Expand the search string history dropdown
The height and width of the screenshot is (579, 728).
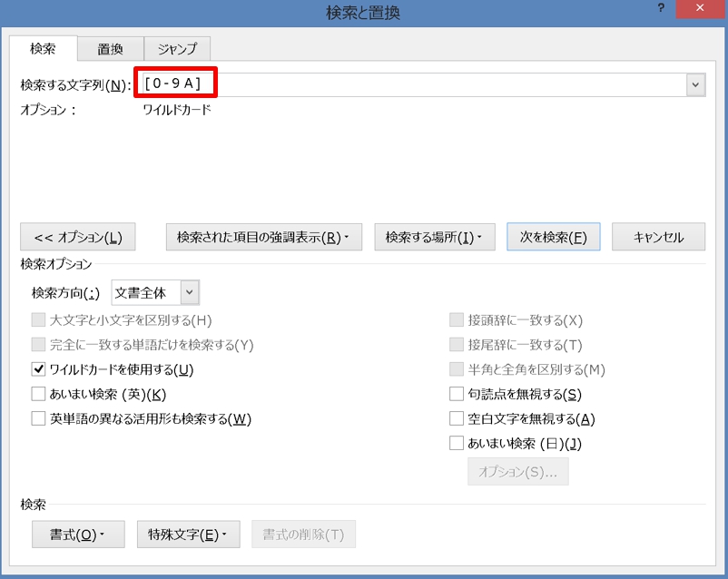(695, 84)
